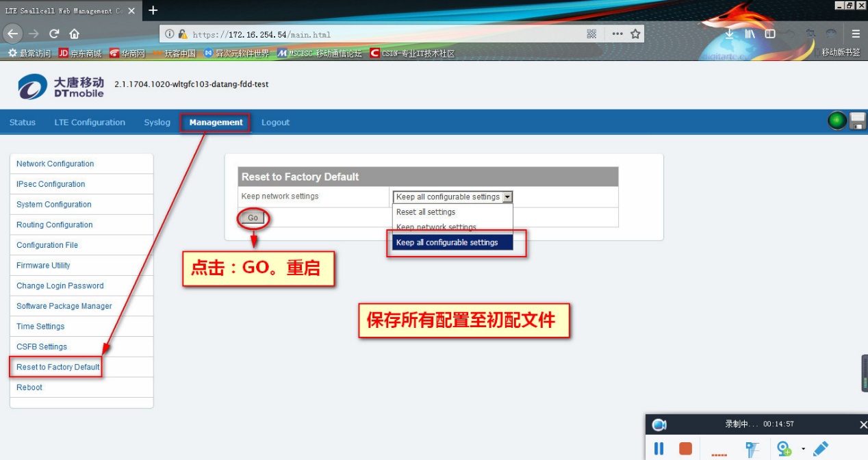Screen dimensions: 868x460
Task: Open Firmware Utility in sidebar
Action: (x=43, y=266)
